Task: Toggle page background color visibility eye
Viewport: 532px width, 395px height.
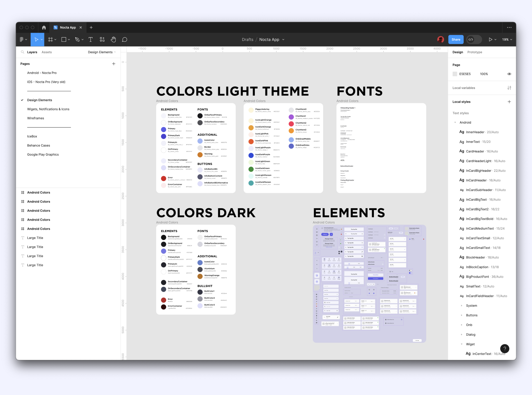Action: point(509,74)
